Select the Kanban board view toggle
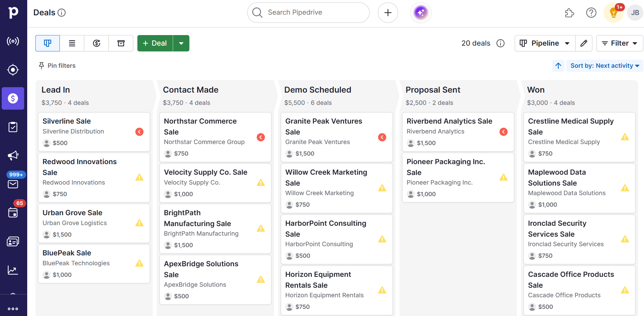 pos(47,43)
